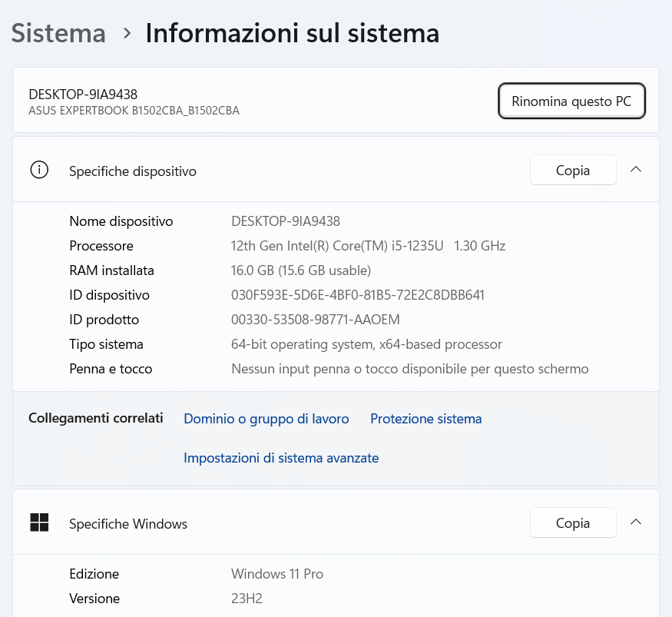Select Nessun input penna o tocco text

pyautogui.click(x=409, y=369)
